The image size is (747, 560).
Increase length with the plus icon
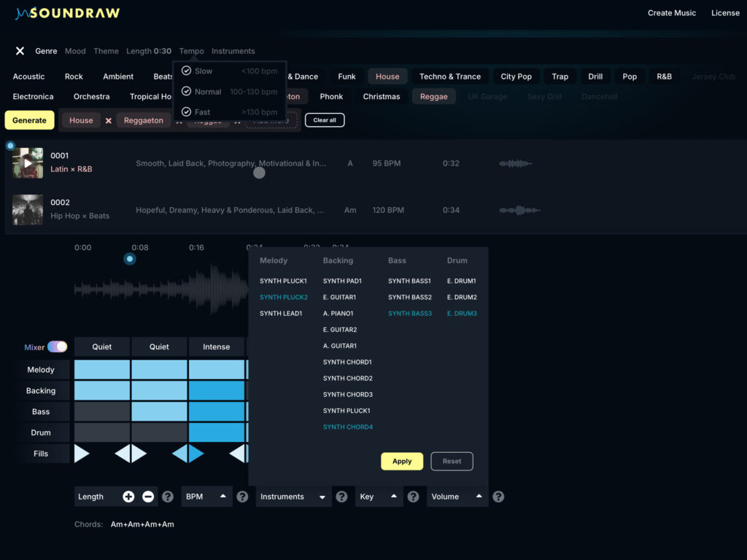tap(128, 497)
